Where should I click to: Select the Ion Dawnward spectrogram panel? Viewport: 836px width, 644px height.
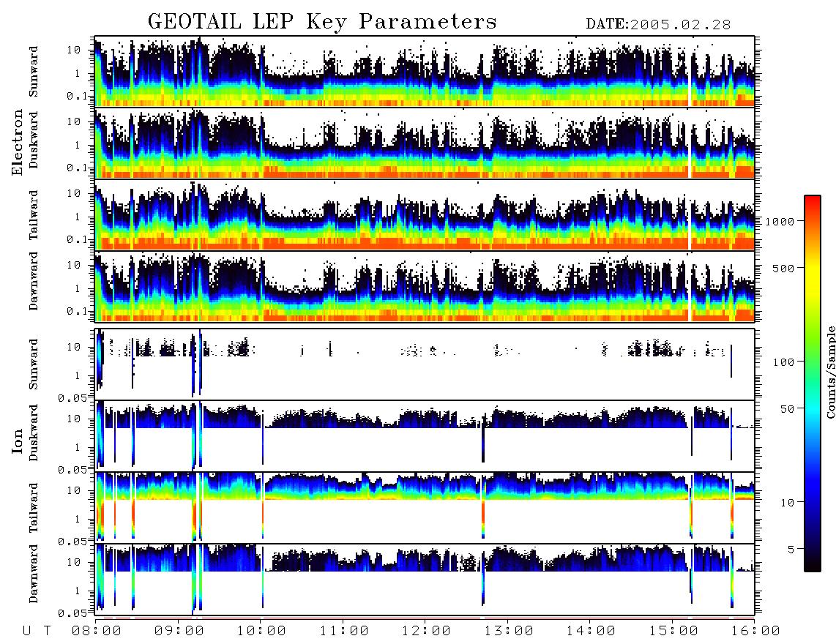coord(425,579)
